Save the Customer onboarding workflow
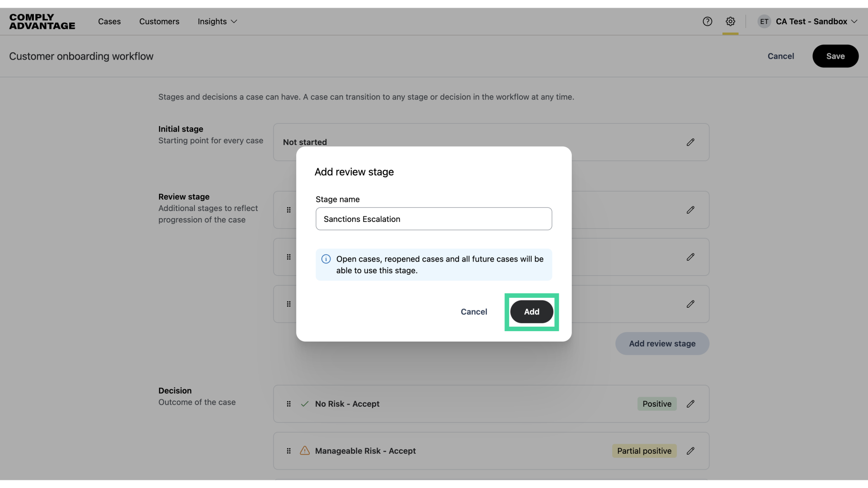The image size is (868, 488). [835, 56]
